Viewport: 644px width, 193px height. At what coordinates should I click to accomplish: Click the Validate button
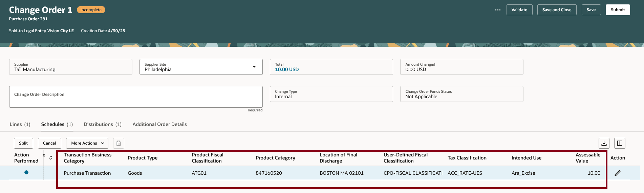pos(519,10)
